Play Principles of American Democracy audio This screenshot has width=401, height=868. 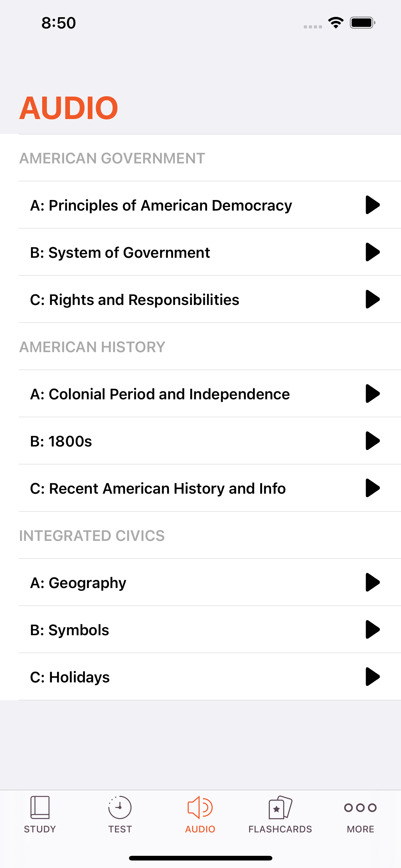click(372, 205)
